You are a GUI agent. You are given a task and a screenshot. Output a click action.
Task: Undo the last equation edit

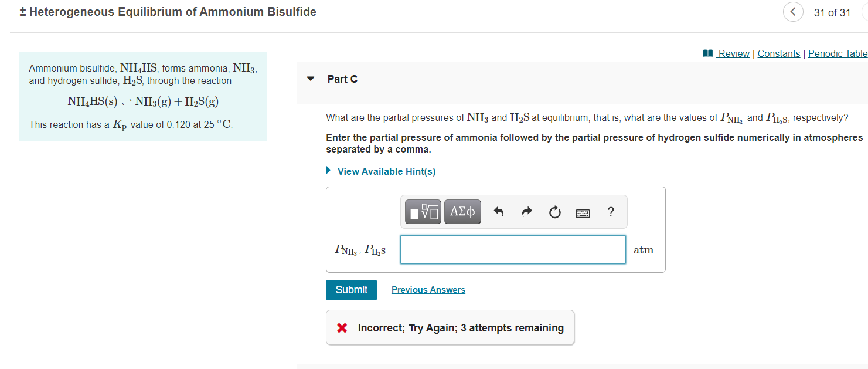pos(498,212)
